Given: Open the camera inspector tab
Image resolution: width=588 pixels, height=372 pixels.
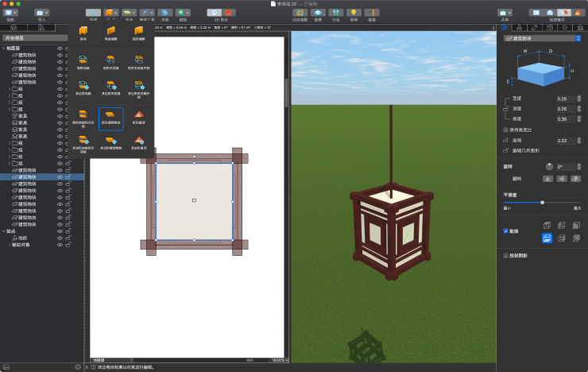Looking at the screenshot, I should (550, 28).
